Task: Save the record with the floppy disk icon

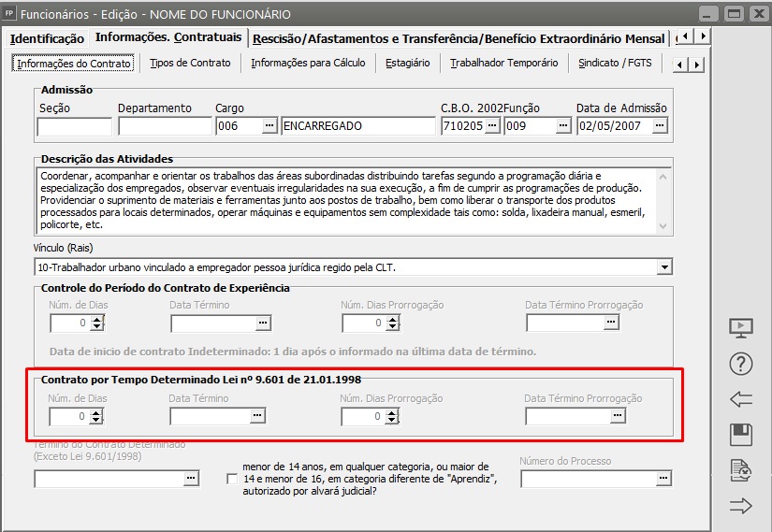Action: pyautogui.click(x=740, y=435)
